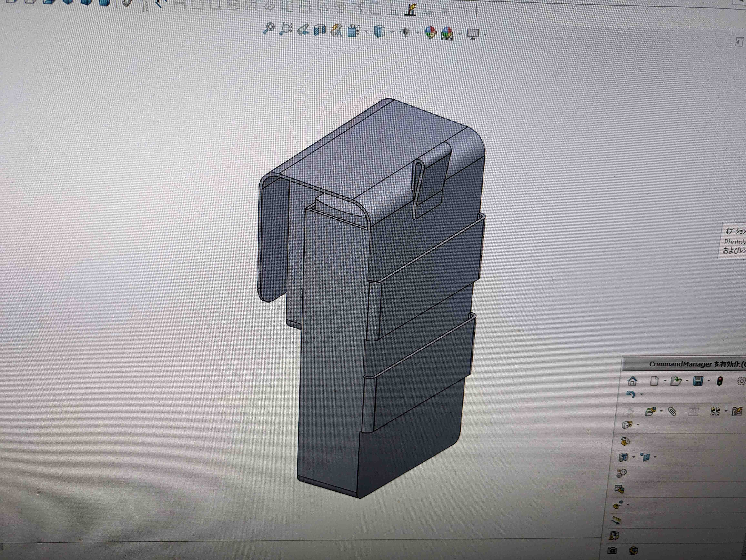Toggle the Section View icon
746x560 pixels.
click(319, 30)
